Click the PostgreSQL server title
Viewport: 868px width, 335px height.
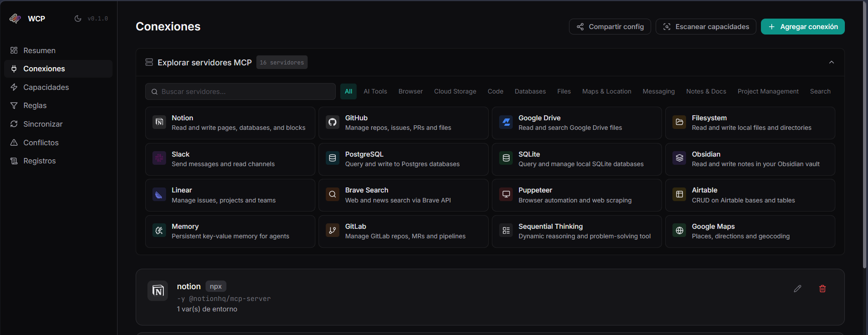coord(364,154)
